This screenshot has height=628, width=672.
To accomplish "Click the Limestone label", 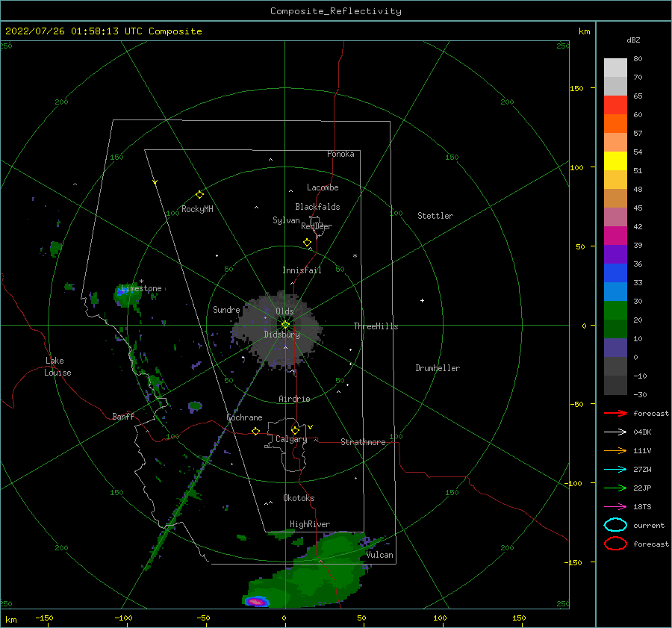I will pos(141,288).
